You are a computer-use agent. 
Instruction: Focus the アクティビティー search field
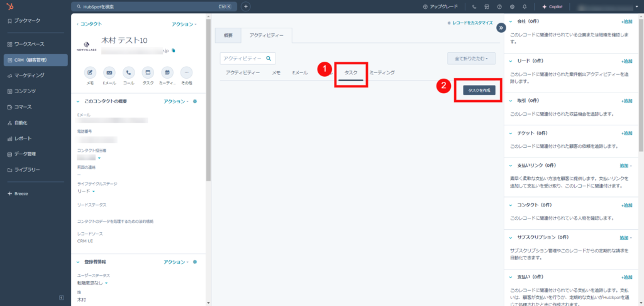tap(248, 59)
